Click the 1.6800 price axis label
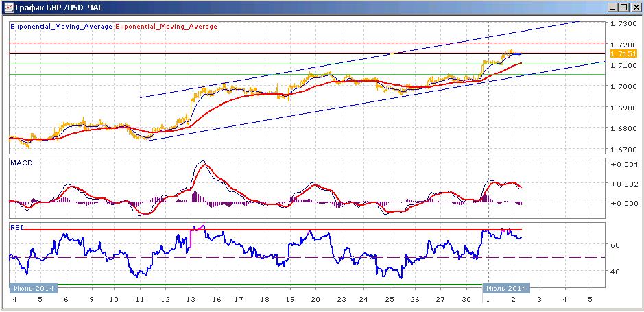 pos(623,128)
